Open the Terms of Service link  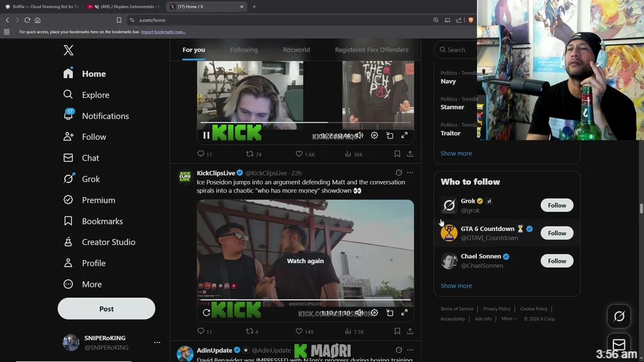[x=457, y=309]
